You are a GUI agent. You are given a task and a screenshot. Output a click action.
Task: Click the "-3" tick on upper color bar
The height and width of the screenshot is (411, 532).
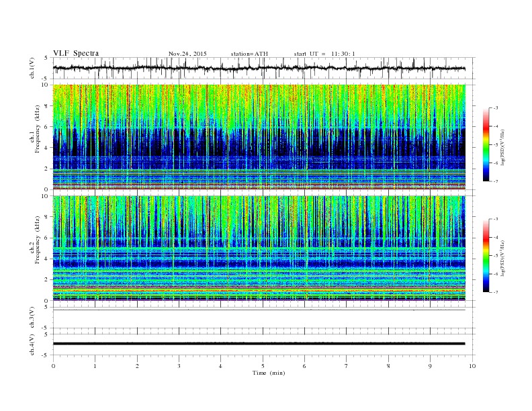(x=495, y=108)
